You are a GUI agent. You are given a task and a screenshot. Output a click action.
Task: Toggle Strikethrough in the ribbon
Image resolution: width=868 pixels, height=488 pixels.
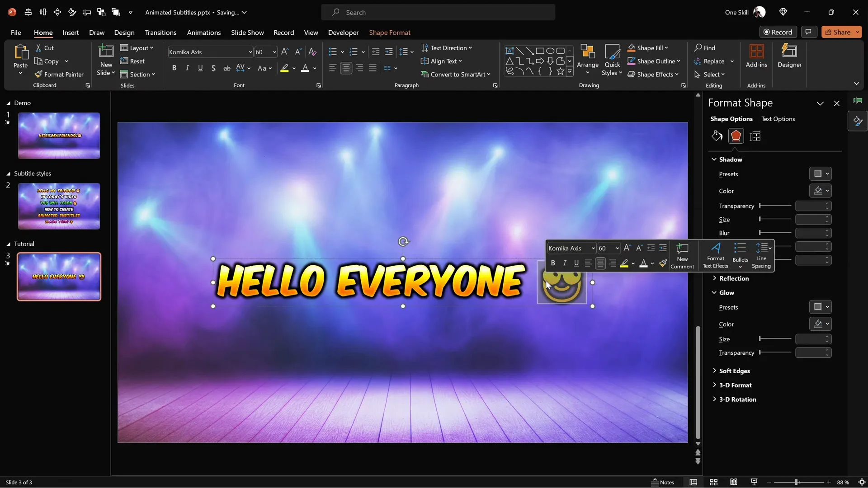pyautogui.click(x=227, y=68)
